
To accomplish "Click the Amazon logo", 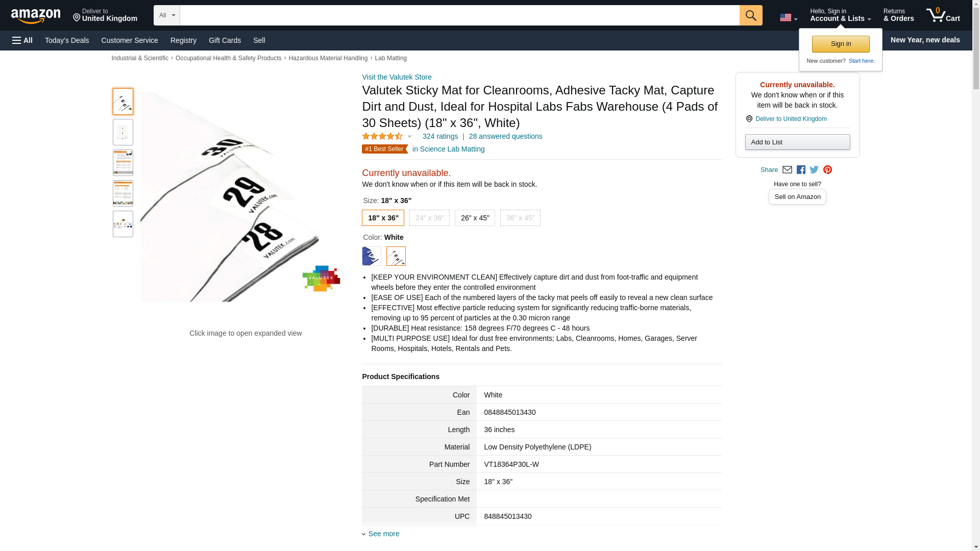I will [x=36, y=16].
